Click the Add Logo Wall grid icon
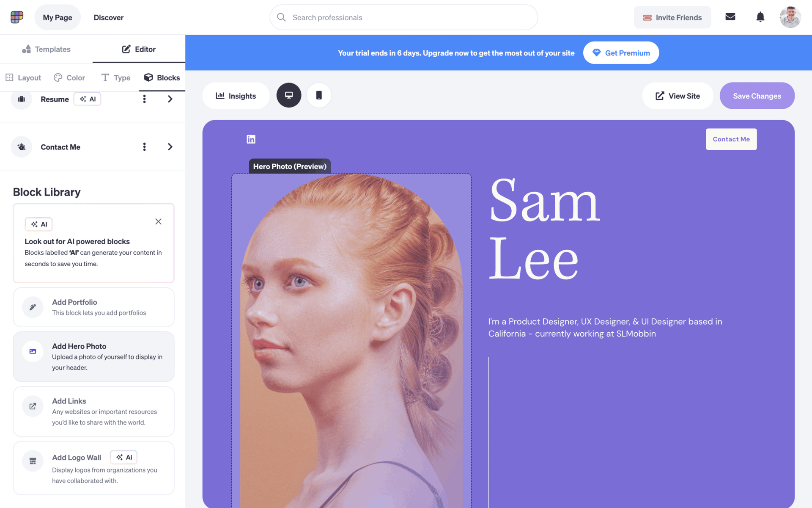Viewport: 812px width, 508px height. pos(33,461)
